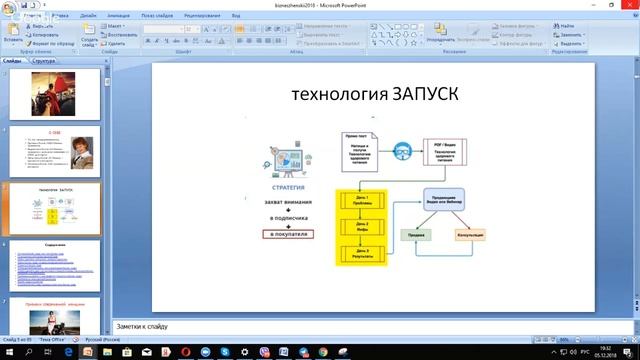This screenshot has height=360, width=640.
Task: Clear all formatting
Action: pyautogui.click(x=226, y=29)
